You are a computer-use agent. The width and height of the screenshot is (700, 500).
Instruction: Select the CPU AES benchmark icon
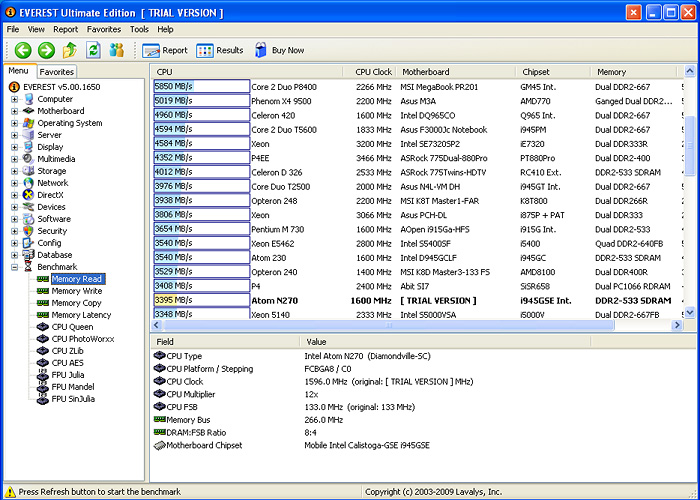(43, 363)
